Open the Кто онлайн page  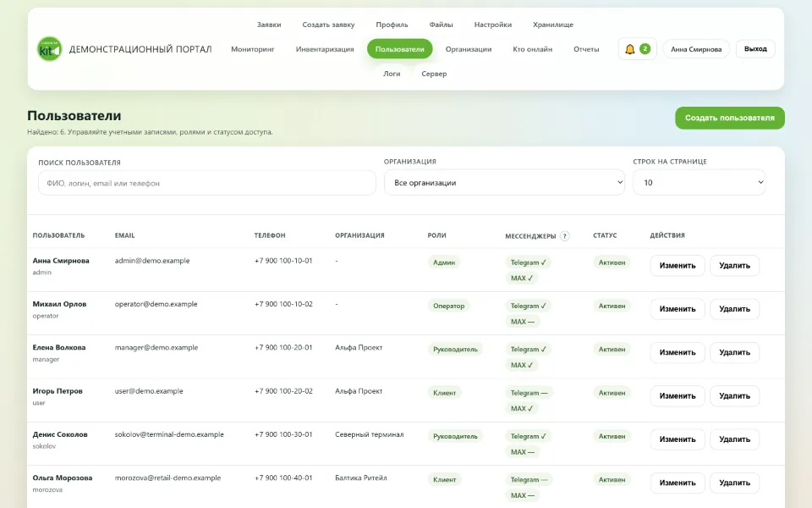coord(532,49)
